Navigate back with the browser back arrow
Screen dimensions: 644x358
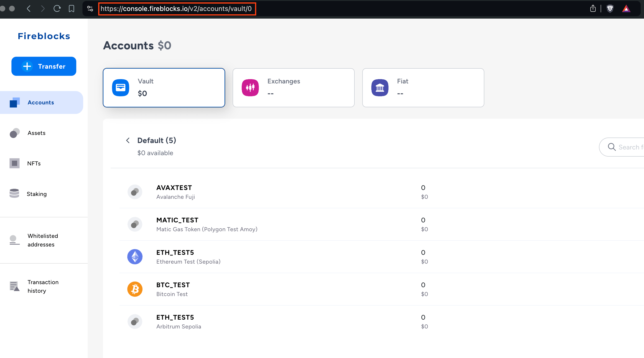click(x=29, y=9)
